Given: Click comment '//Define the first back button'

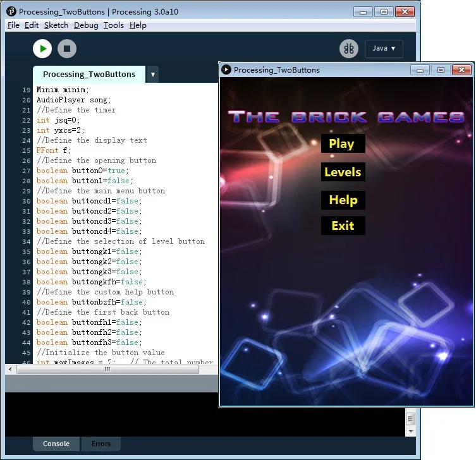Looking at the screenshot, I should pos(103,312).
